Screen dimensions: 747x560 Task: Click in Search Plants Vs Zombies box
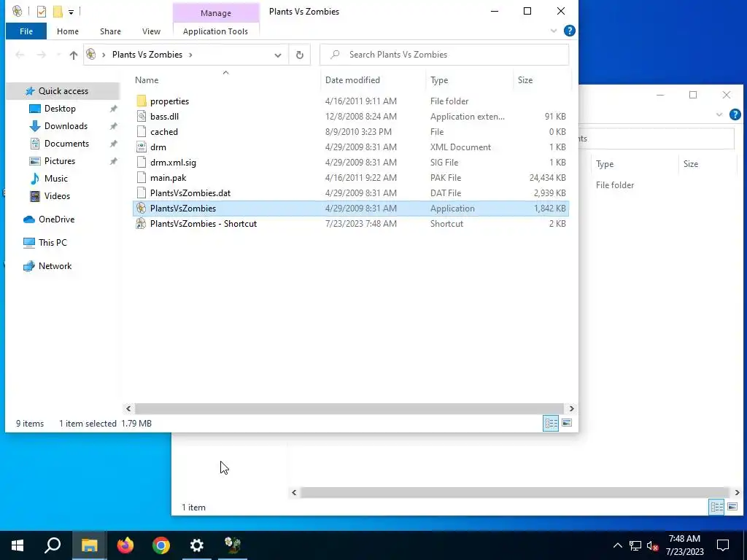click(444, 55)
